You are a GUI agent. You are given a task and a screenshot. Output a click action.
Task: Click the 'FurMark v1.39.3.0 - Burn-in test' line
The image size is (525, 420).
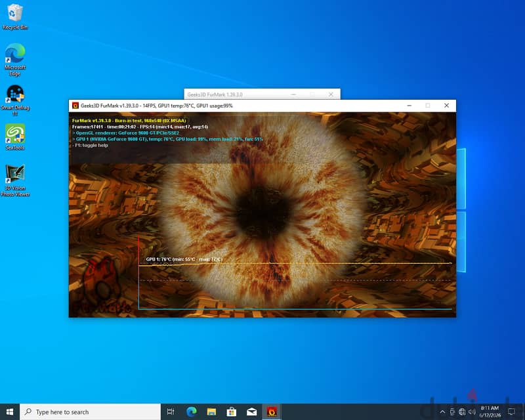(x=129, y=121)
